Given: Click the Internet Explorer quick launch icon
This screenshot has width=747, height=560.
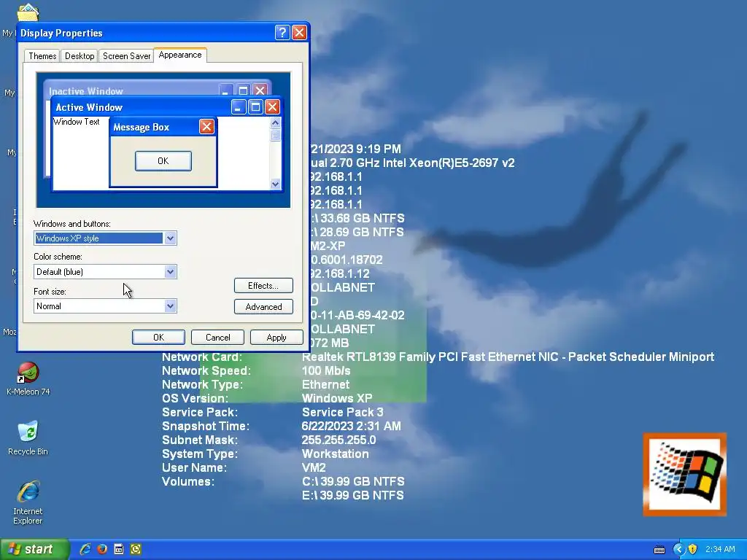Looking at the screenshot, I should click(85, 549).
